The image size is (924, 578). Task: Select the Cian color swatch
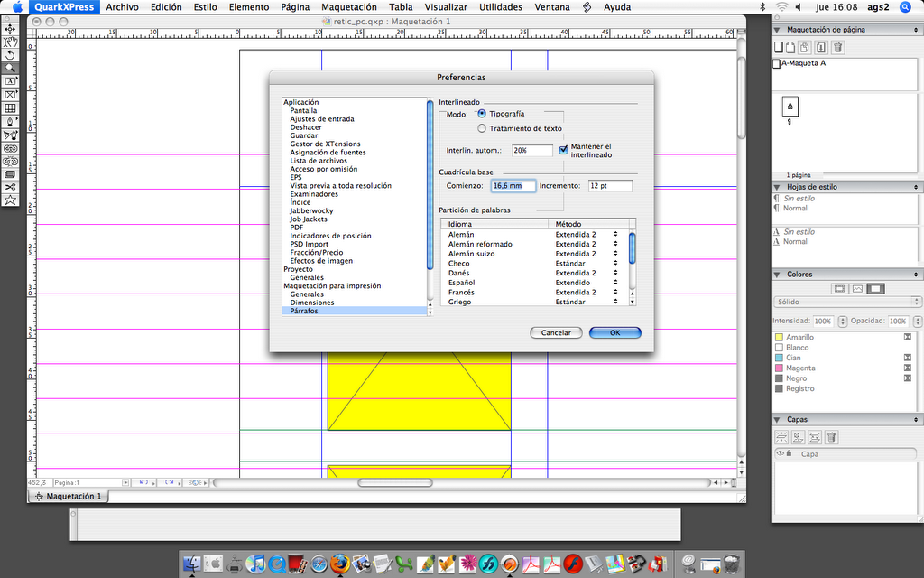tap(779, 358)
